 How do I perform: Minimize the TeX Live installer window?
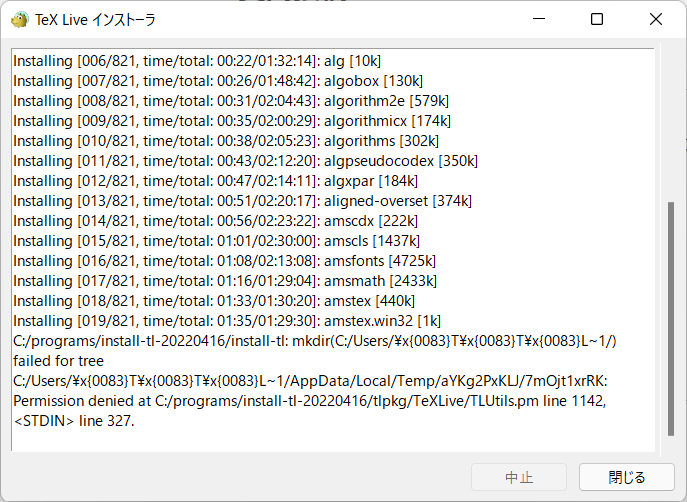click(539, 19)
